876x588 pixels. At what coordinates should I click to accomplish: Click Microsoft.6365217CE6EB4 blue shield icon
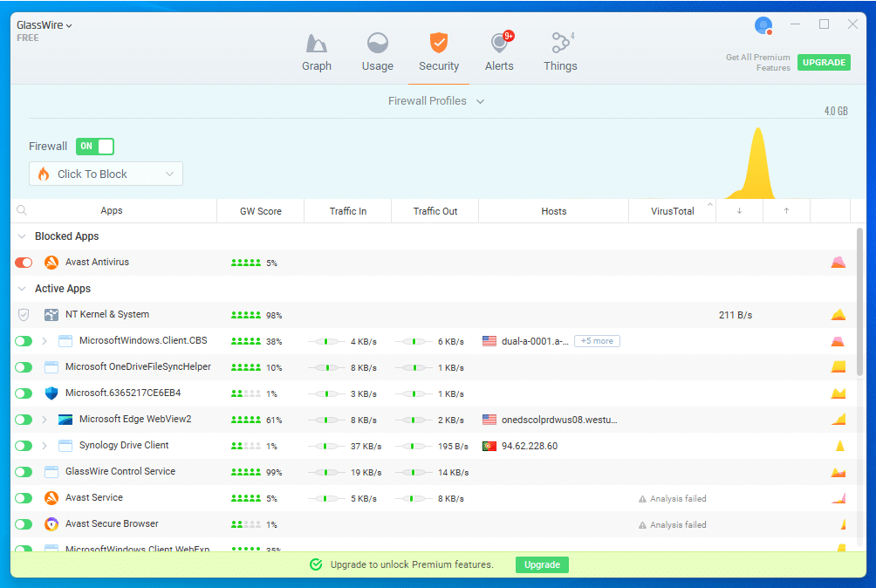[x=51, y=393]
